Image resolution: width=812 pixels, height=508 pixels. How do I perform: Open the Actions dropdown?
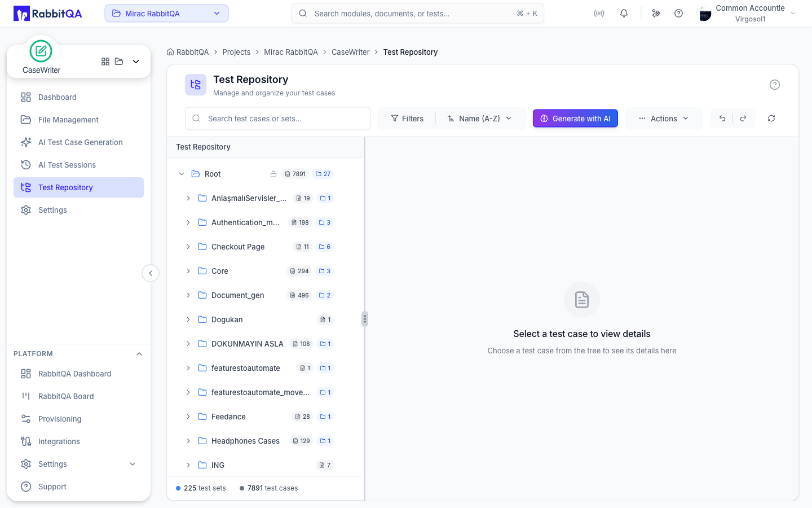coord(664,119)
